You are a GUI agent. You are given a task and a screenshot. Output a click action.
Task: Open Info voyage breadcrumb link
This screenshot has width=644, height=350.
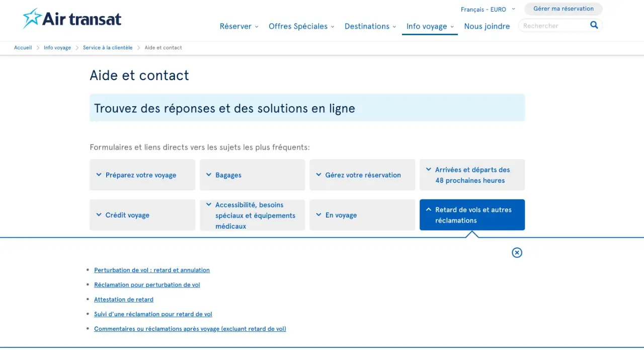pos(57,48)
